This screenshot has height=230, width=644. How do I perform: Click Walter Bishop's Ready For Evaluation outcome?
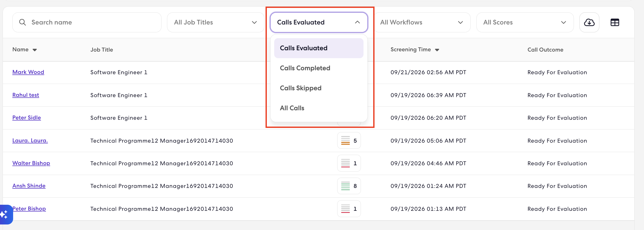coord(557,163)
